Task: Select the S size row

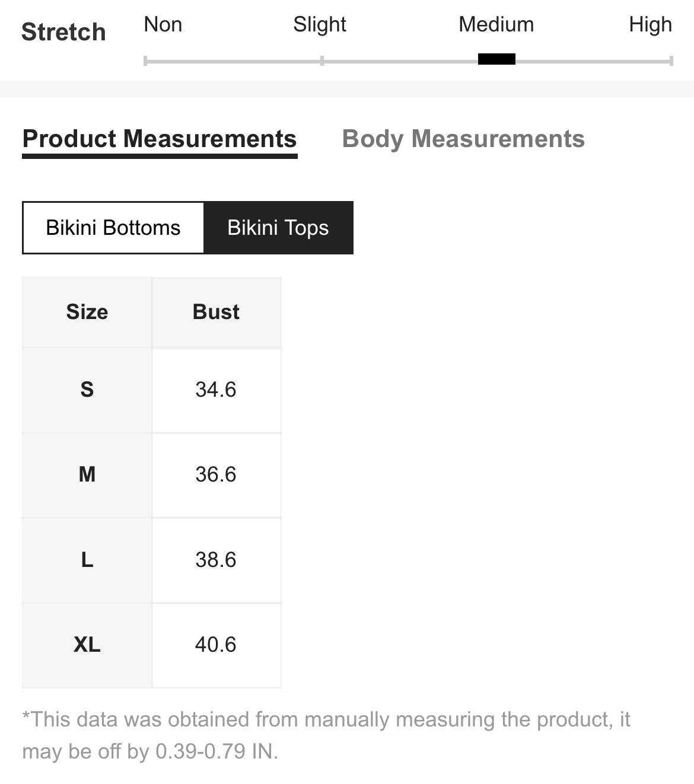Action: [152, 390]
